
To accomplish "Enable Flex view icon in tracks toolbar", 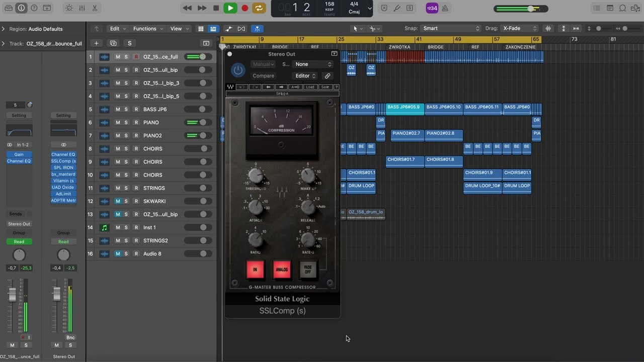I will (242, 29).
